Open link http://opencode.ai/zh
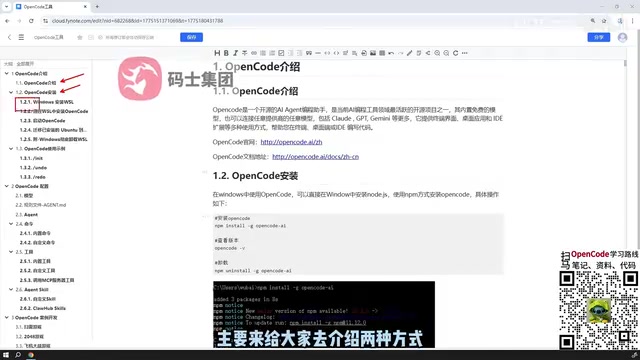Image resolution: width=640 pixels, height=360 pixels. pyautogui.click(x=291, y=142)
